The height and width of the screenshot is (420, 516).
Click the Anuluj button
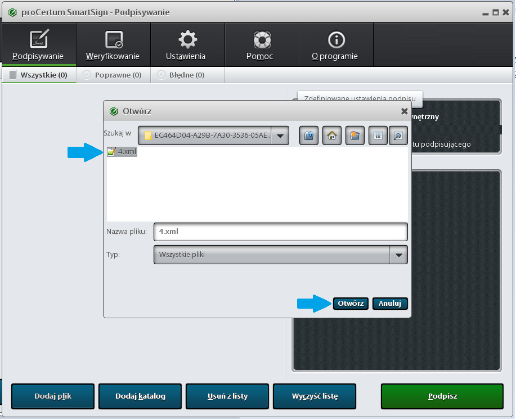[390, 303]
